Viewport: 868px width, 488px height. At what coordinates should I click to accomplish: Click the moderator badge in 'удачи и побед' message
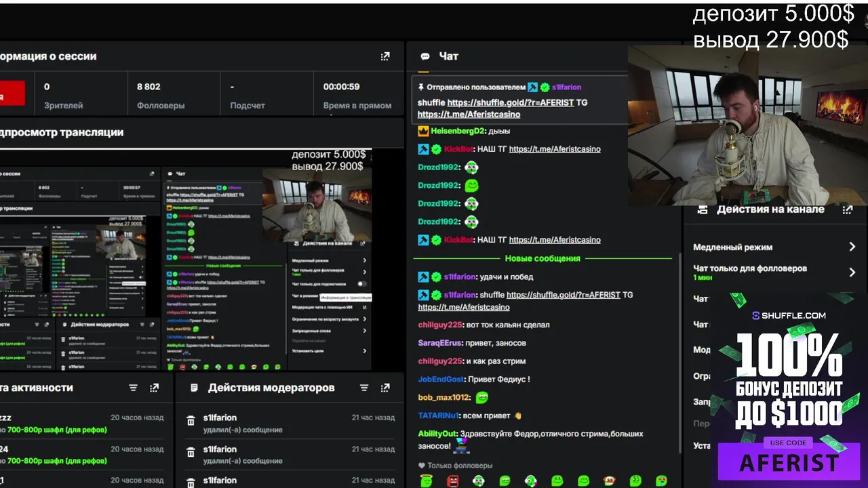(x=423, y=277)
